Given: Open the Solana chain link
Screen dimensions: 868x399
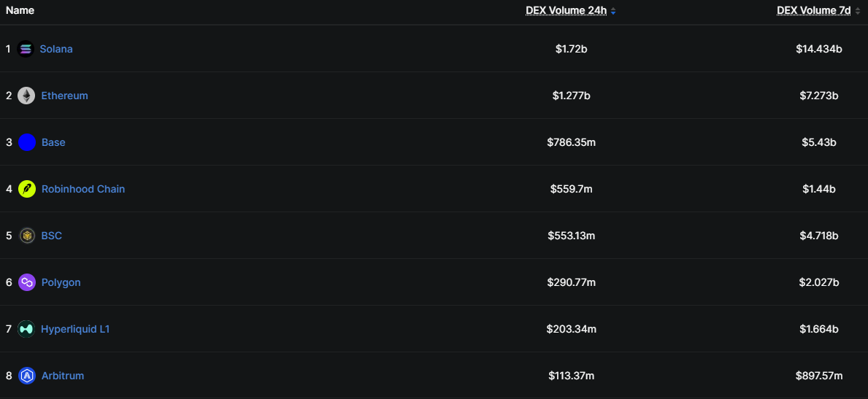Looking at the screenshot, I should [x=56, y=49].
